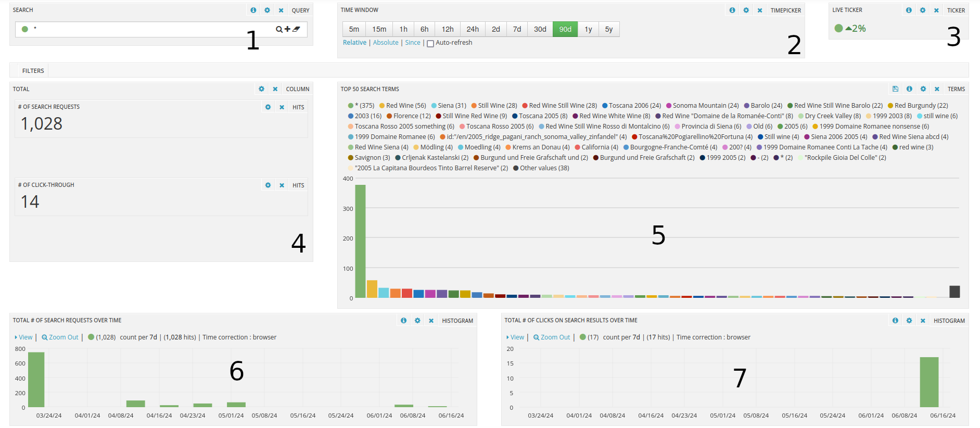980x428 pixels.
Task: Expand the Filters section
Action: (x=33, y=71)
